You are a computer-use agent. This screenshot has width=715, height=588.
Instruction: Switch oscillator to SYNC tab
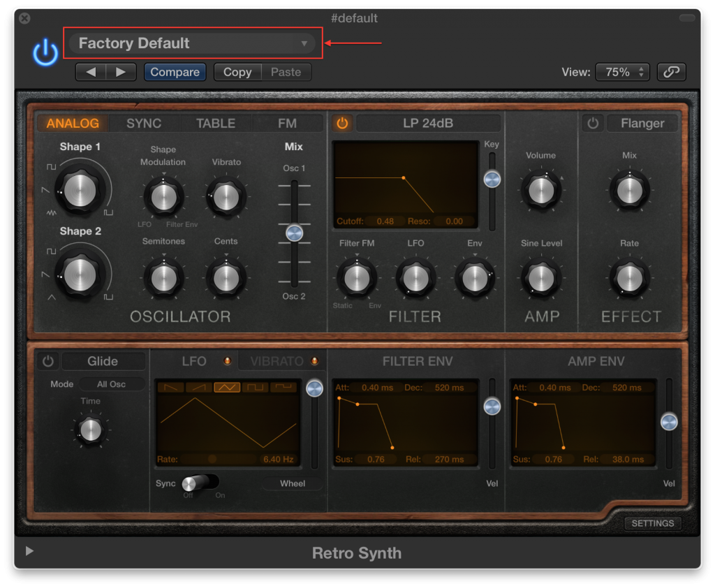tap(144, 123)
